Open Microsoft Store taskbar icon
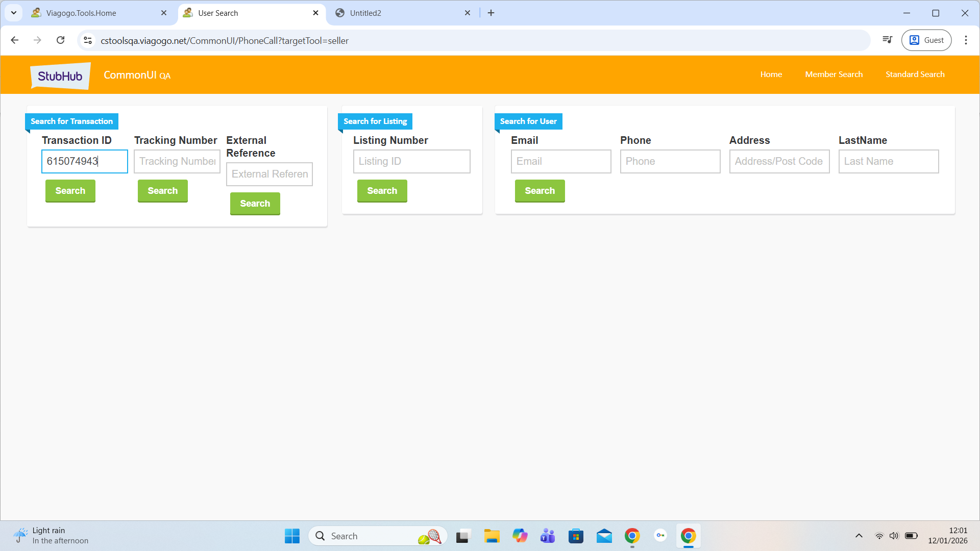 click(x=576, y=536)
